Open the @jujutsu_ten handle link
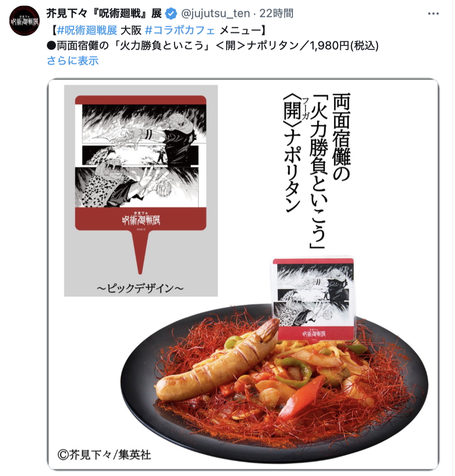The height and width of the screenshot is (476, 455). tap(215, 13)
